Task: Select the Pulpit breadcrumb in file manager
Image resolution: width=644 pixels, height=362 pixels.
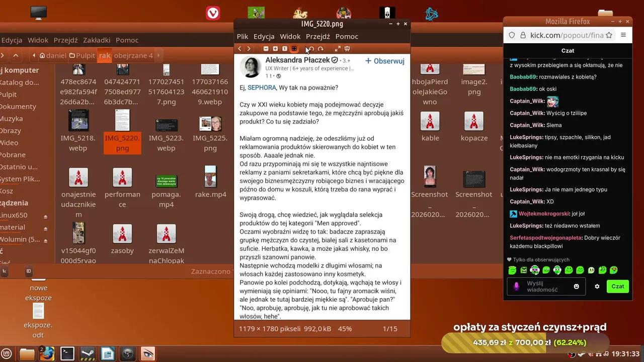Action: tap(83, 55)
